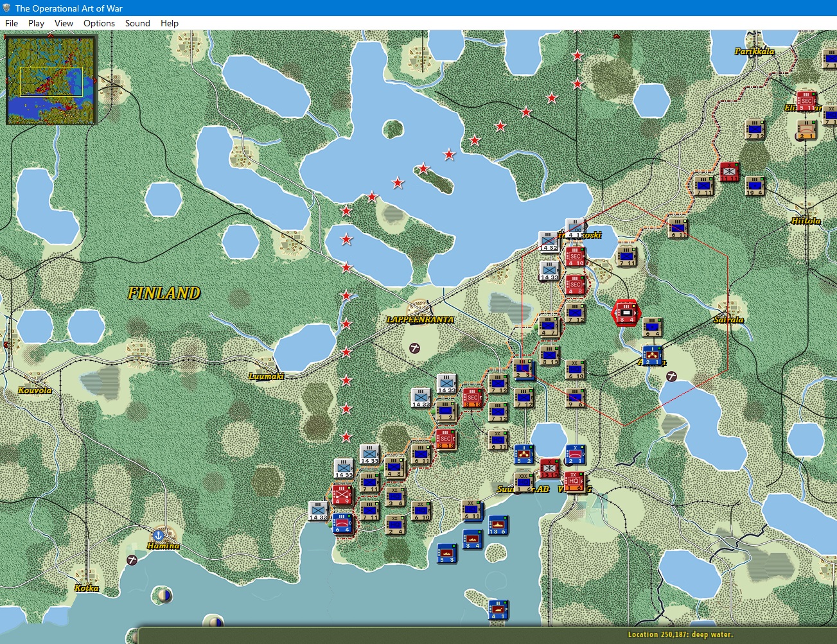Viewport: 837px width, 644px height.
Task: Select the tan HQ unit 3 4
Action: (x=396, y=497)
